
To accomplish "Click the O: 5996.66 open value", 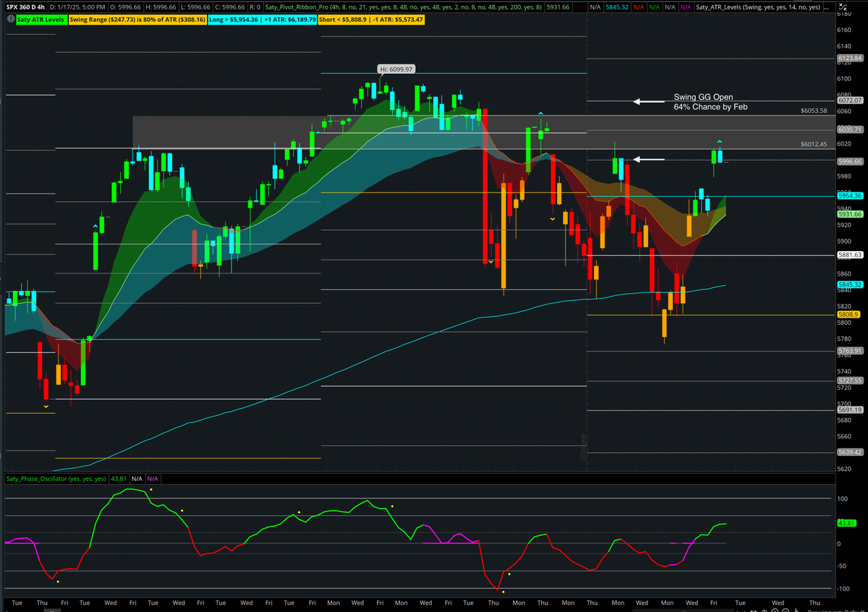I will click(x=125, y=7).
